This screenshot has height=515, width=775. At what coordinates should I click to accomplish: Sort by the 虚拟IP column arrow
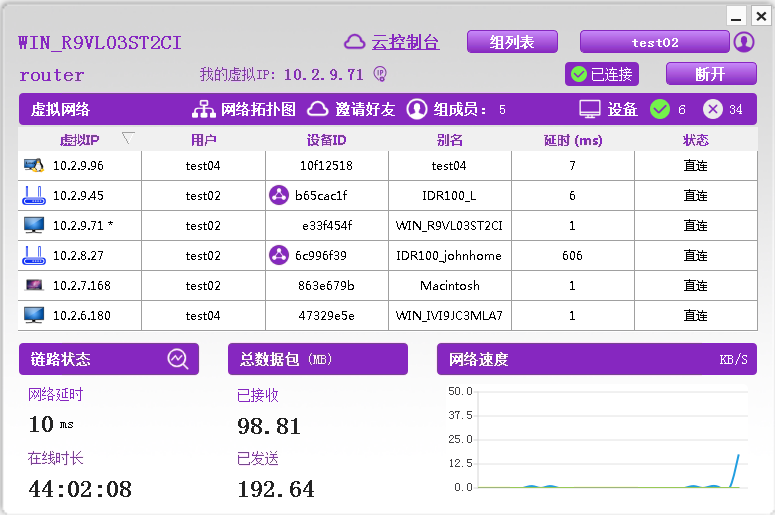point(128,138)
